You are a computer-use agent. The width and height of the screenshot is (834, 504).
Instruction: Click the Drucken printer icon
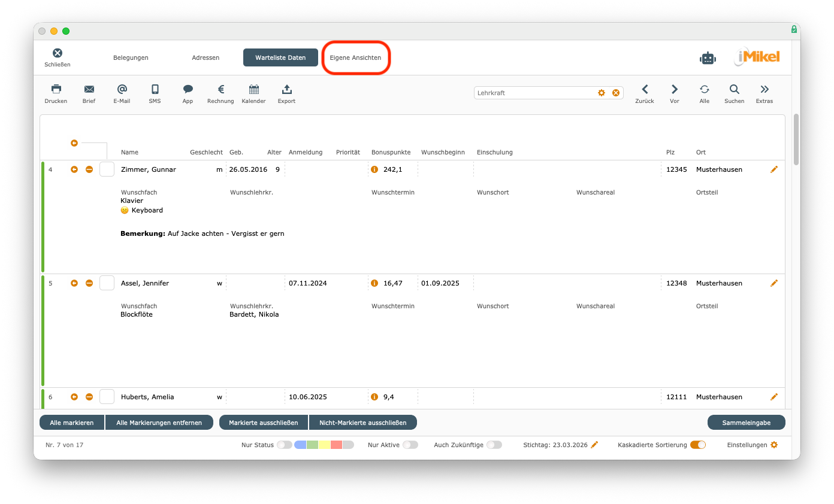[x=56, y=90]
